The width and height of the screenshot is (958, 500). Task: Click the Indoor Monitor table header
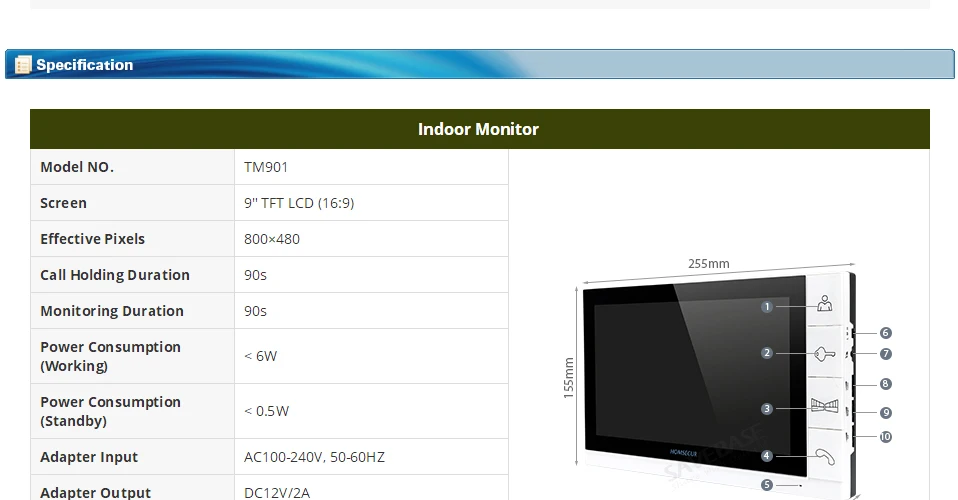(480, 129)
